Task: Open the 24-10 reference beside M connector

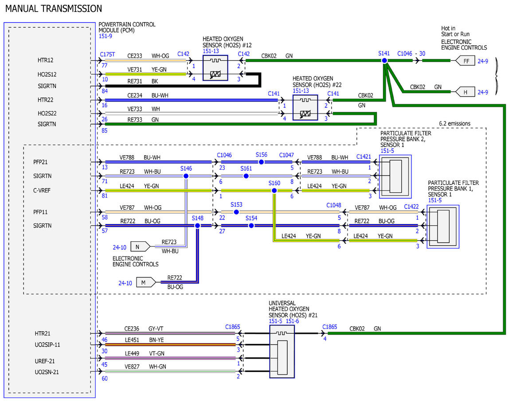Action: (125, 282)
